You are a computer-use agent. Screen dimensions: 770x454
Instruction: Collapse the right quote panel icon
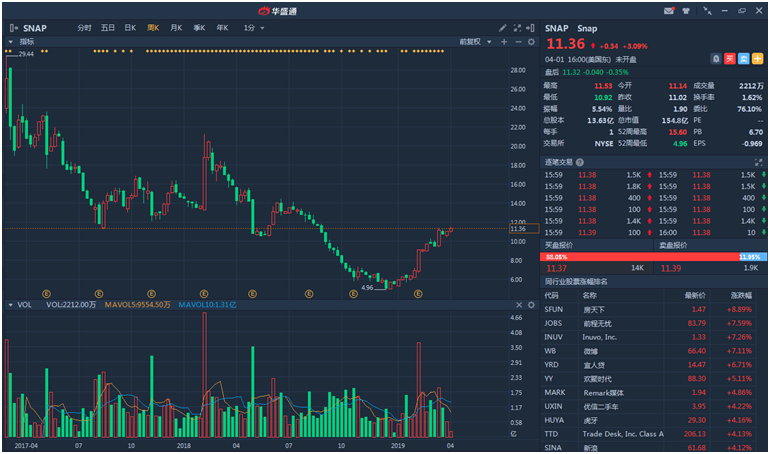[530, 28]
